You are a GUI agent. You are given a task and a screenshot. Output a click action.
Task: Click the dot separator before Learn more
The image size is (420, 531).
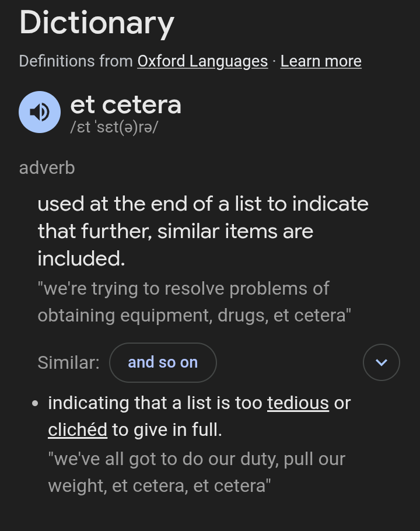tap(274, 61)
